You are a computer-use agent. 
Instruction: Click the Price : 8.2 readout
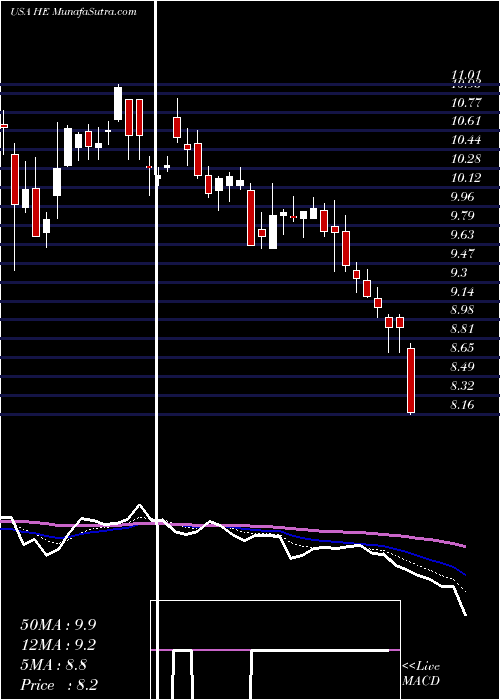coord(59,685)
